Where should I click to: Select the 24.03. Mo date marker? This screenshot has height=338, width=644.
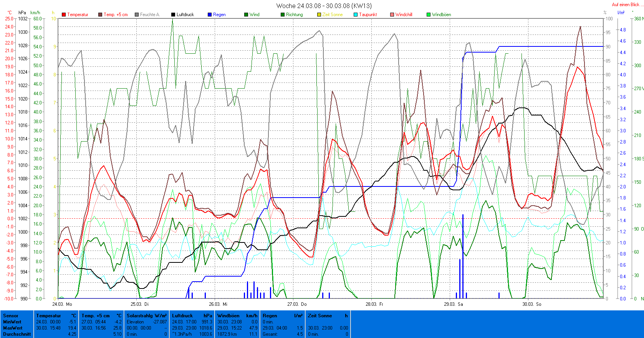tap(62, 304)
